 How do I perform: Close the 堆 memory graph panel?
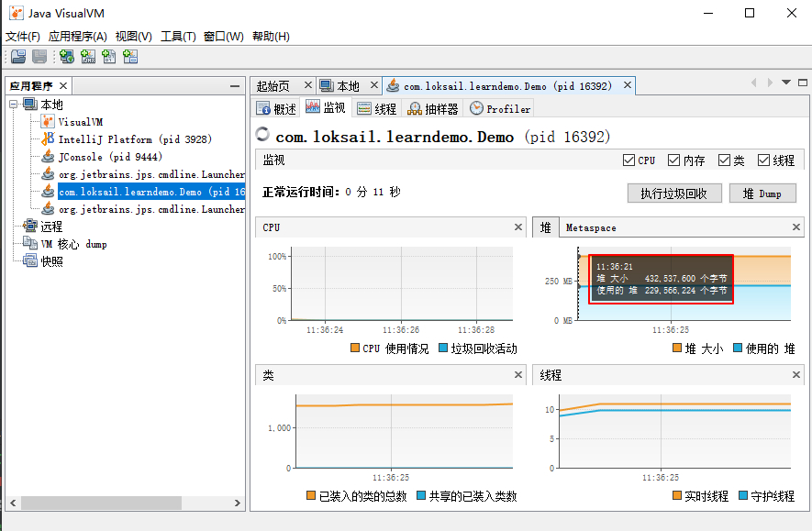[796, 227]
